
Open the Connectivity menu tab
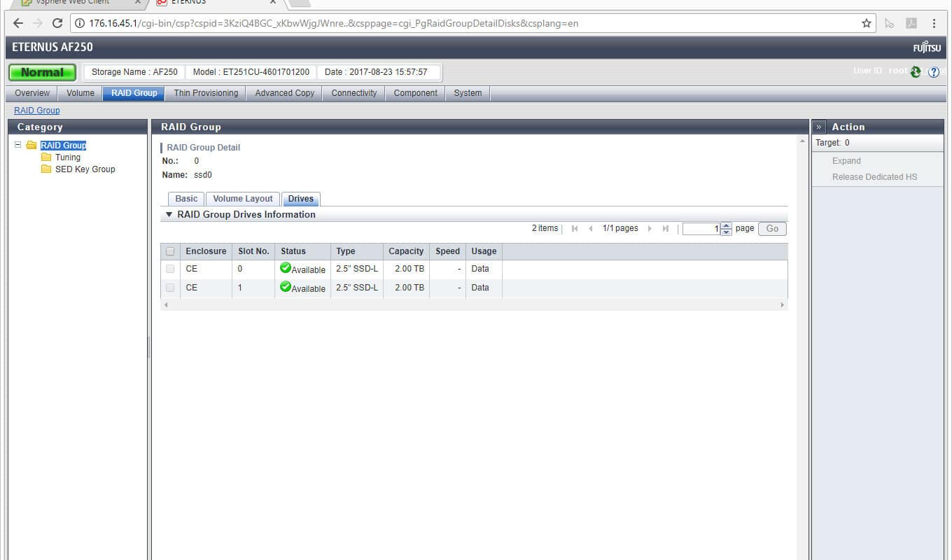pos(354,93)
